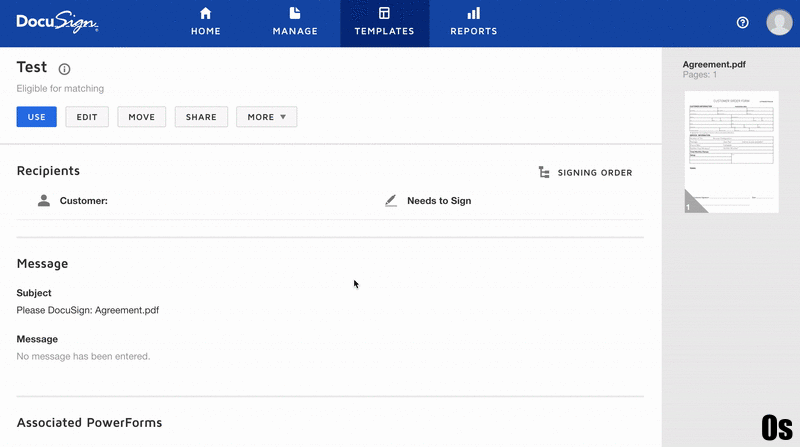Open the Reports tab

tap(473, 23)
